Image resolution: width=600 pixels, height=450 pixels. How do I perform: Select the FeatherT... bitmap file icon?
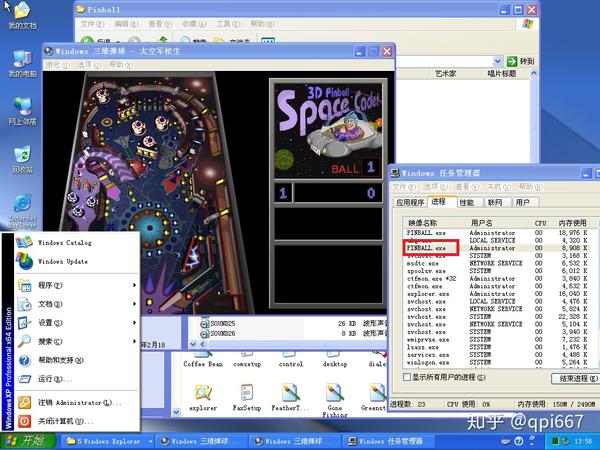coord(290,393)
